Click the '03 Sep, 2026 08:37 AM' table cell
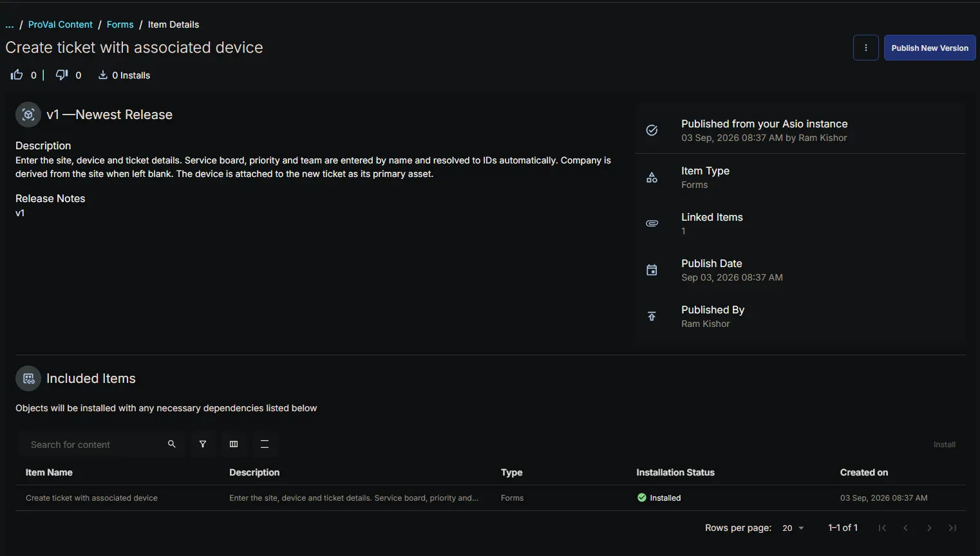This screenshot has height=556, width=980. click(884, 498)
